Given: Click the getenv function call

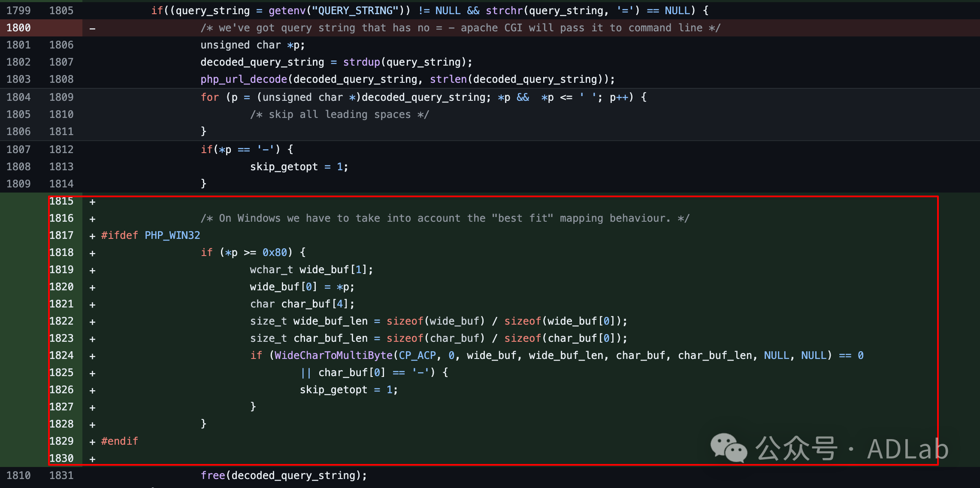Looking at the screenshot, I should point(287,11).
